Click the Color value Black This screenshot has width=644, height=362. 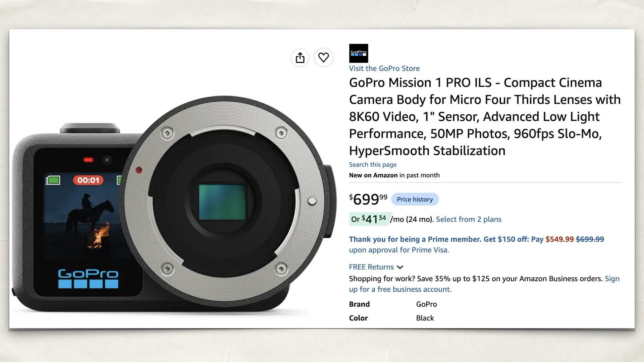[425, 318]
